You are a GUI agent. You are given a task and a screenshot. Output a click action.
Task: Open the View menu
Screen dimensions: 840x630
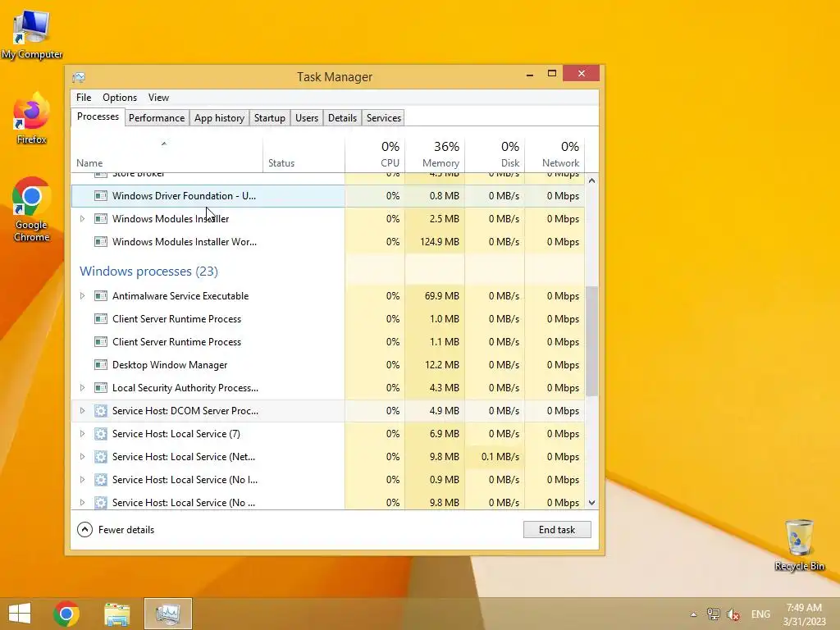tap(158, 98)
